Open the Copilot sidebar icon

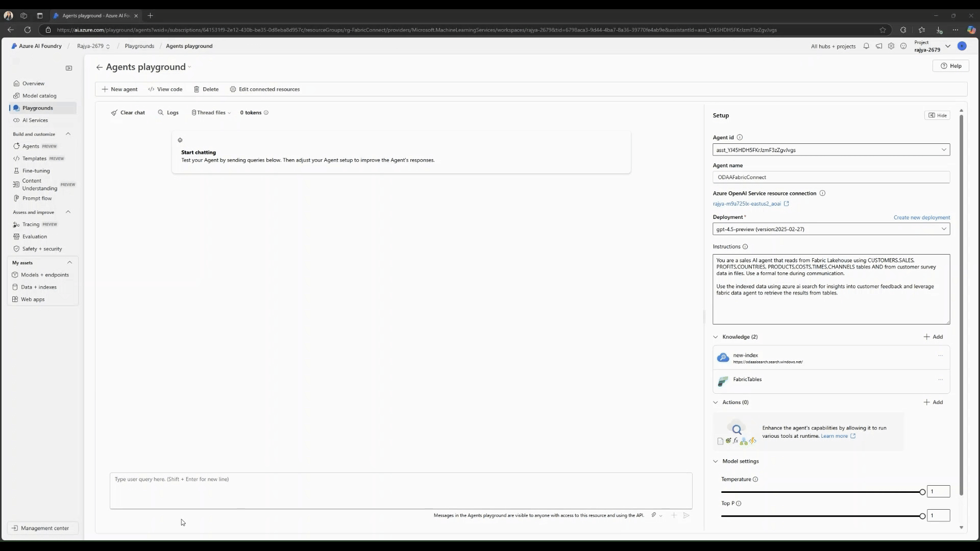point(971,30)
